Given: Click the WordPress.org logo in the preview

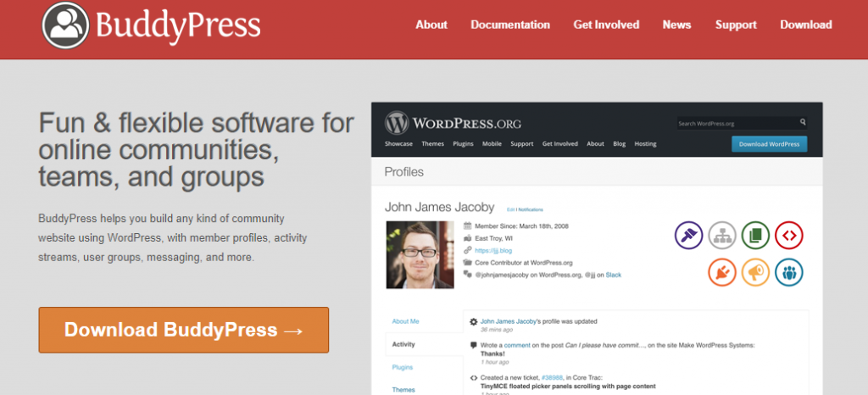Looking at the screenshot, I should coord(453,123).
